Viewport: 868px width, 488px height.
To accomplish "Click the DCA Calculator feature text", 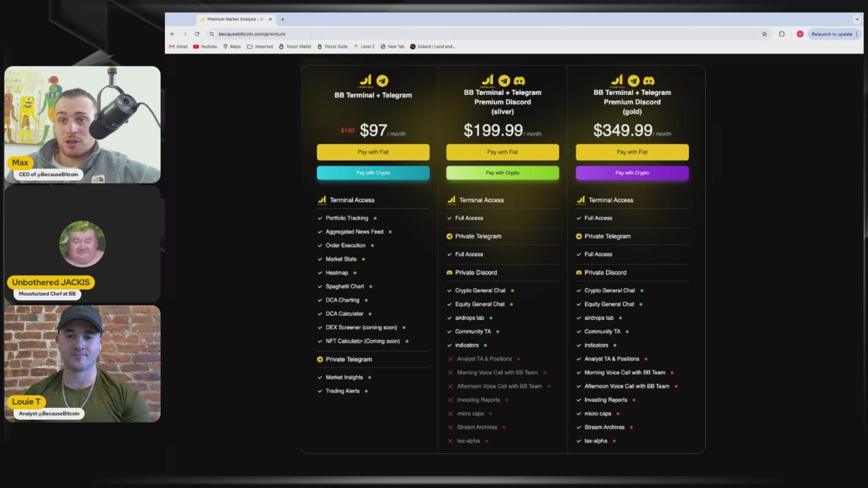I will click(344, 314).
